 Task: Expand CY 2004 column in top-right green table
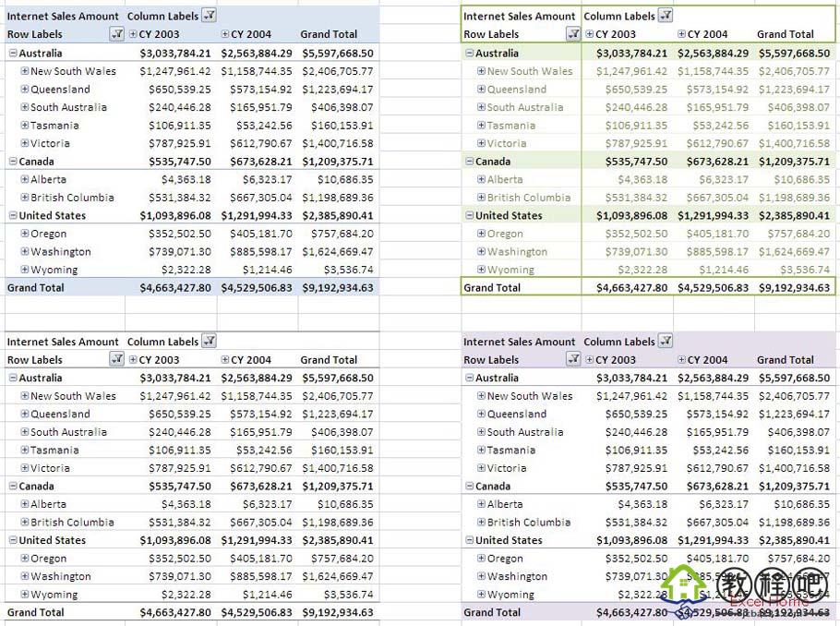click(x=681, y=34)
